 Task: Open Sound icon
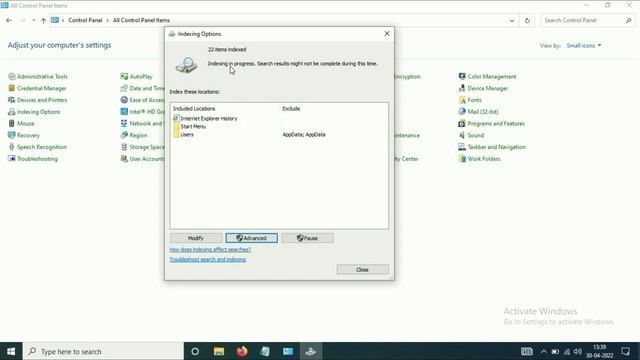pos(462,135)
